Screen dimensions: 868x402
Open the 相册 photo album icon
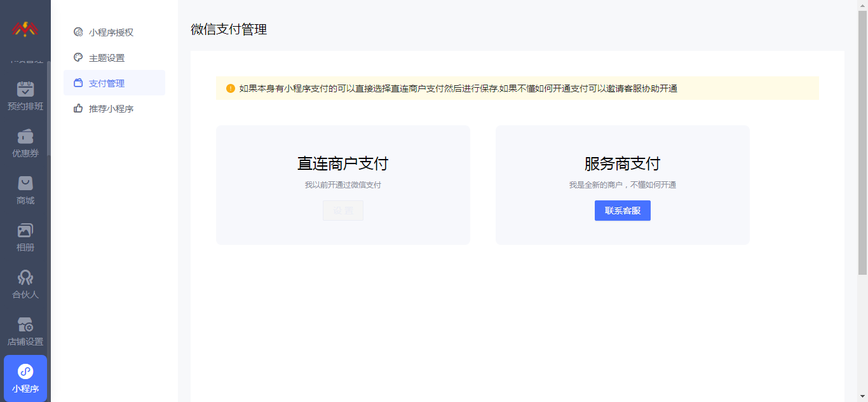tap(25, 230)
